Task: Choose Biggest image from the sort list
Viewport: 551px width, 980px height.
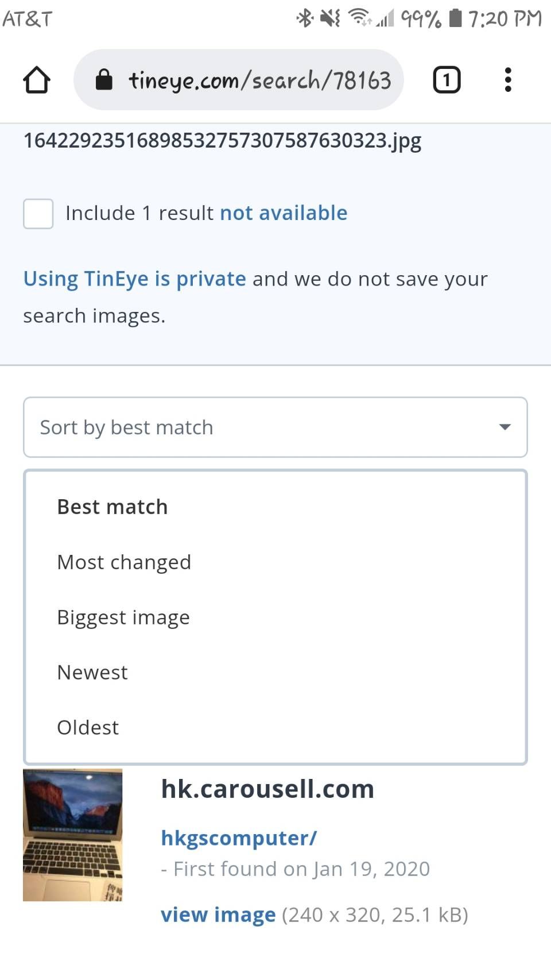Action: [x=123, y=617]
